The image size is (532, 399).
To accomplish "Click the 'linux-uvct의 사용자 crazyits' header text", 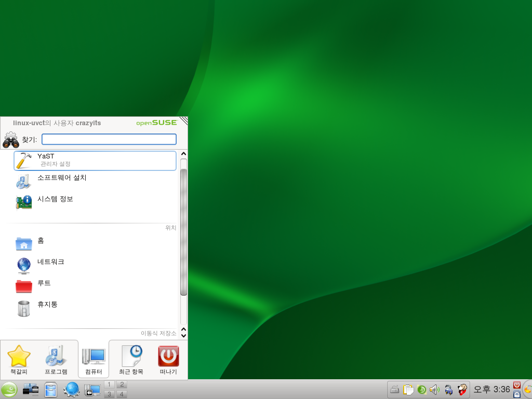I will coord(57,123).
